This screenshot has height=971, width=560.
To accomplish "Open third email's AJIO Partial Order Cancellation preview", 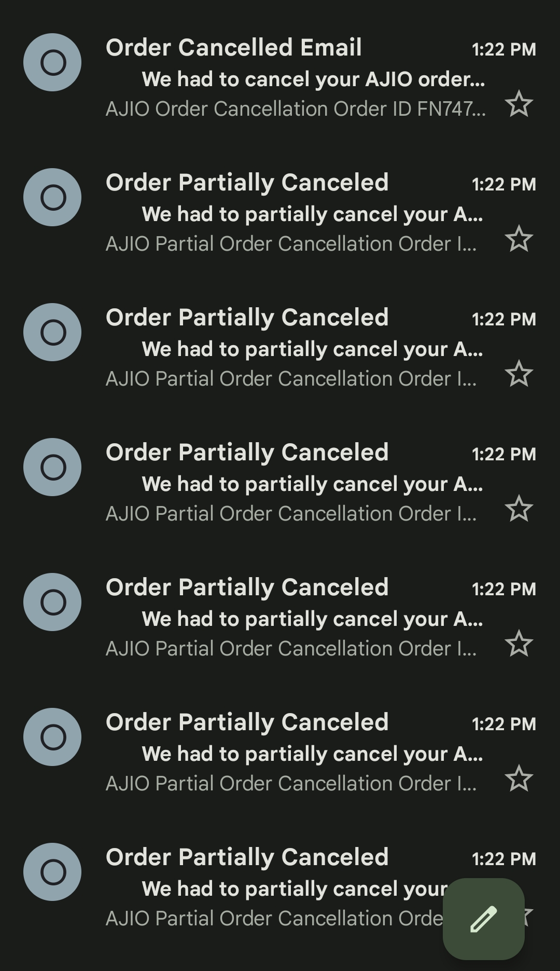I will (x=290, y=379).
